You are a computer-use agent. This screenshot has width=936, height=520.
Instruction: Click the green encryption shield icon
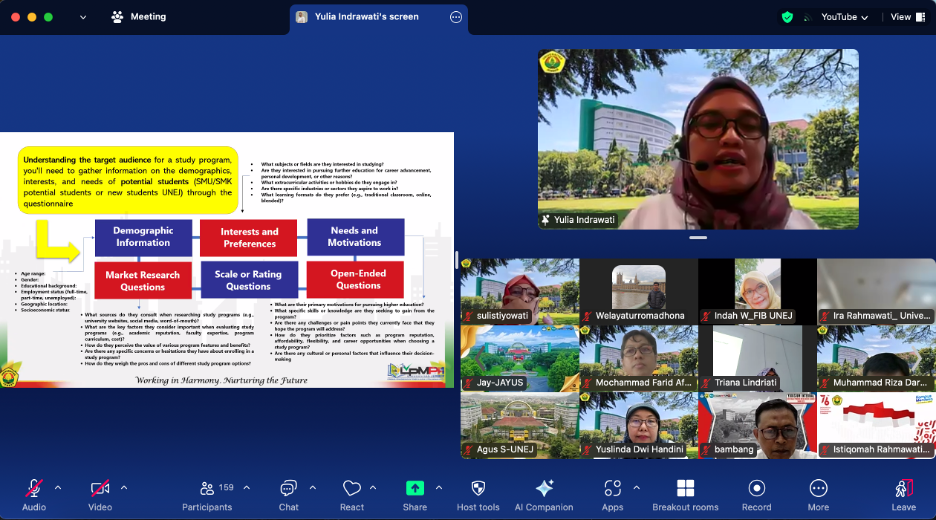(x=788, y=17)
